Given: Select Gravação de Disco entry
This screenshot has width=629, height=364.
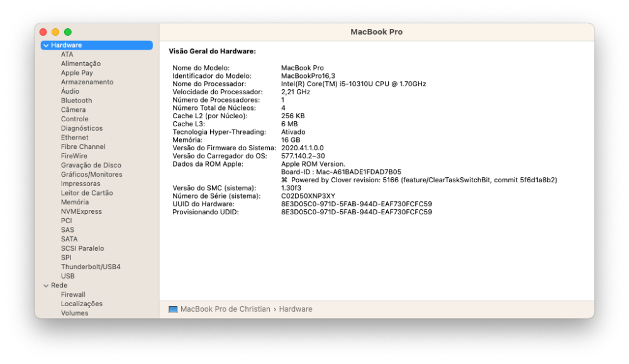Looking at the screenshot, I should [91, 165].
